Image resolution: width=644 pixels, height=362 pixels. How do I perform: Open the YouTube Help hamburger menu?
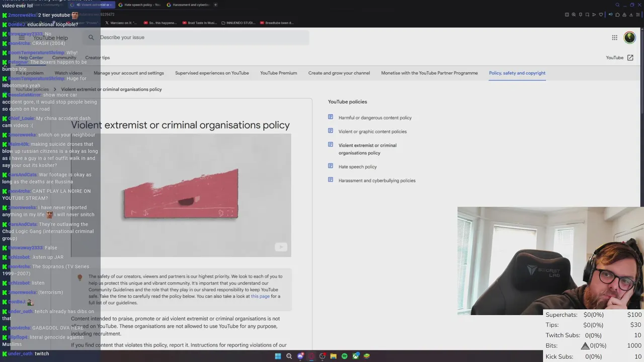[22, 38]
